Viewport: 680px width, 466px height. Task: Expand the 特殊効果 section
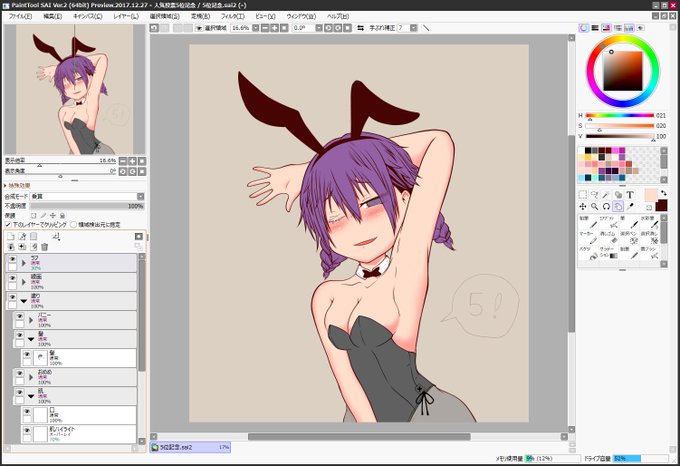[x=17, y=186]
